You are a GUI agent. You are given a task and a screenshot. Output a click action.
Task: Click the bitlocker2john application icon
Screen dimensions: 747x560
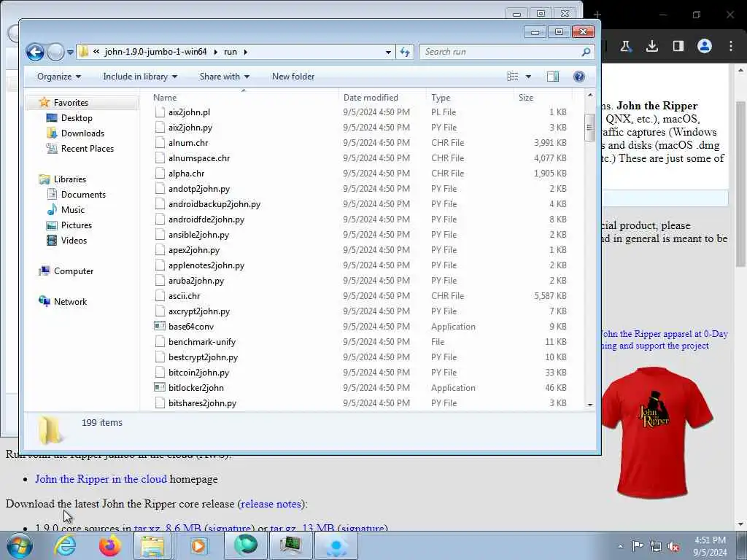tap(160, 388)
